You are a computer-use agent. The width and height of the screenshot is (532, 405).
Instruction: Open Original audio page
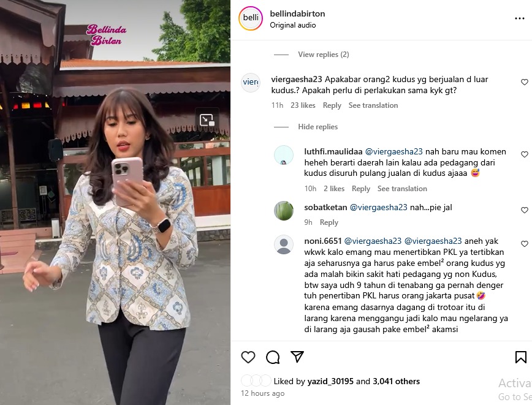[293, 25]
